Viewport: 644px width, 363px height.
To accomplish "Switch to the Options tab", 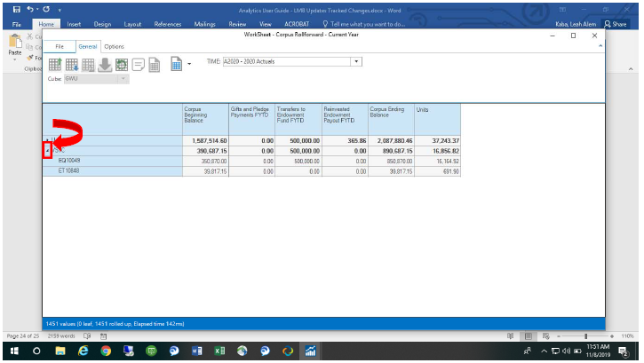I will [115, 47].
